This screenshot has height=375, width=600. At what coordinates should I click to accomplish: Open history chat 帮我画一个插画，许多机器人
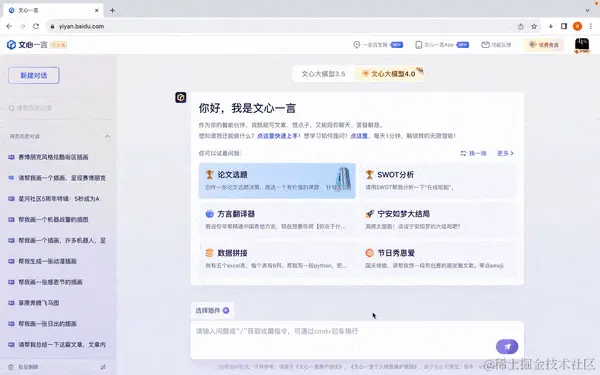pos(58,240)
